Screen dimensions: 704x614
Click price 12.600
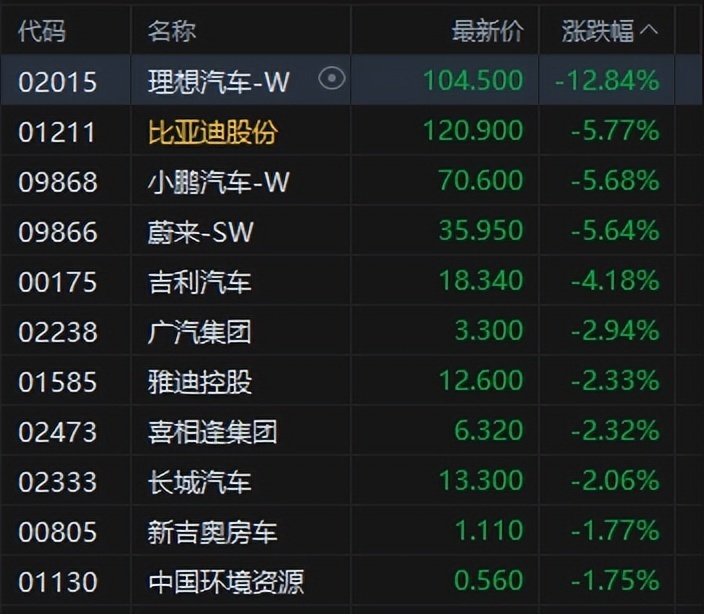coord(481,381)
